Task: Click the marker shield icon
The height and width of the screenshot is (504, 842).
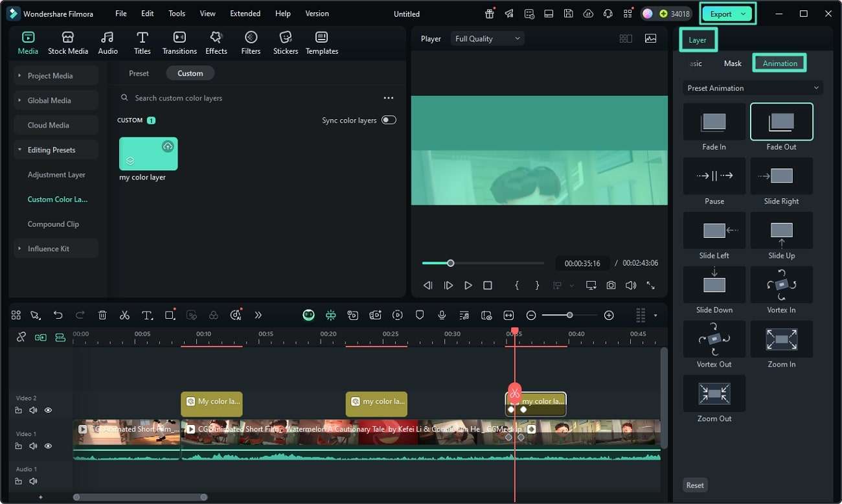Action: (x=420, y=315)
